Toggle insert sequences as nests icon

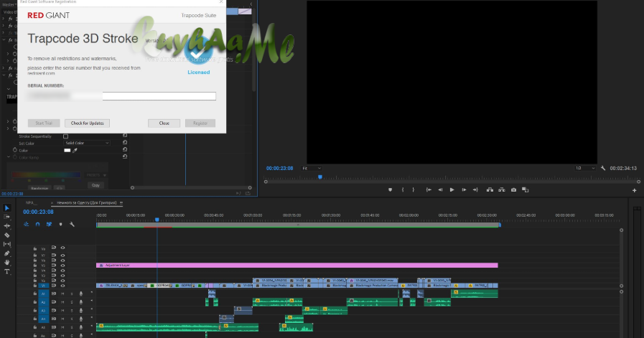coord(27,224)
